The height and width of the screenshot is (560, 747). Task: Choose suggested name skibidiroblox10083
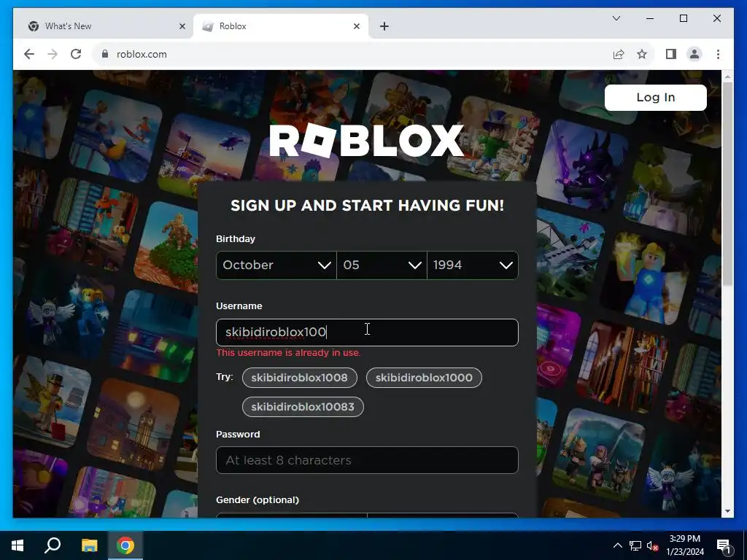click(303, 407)
